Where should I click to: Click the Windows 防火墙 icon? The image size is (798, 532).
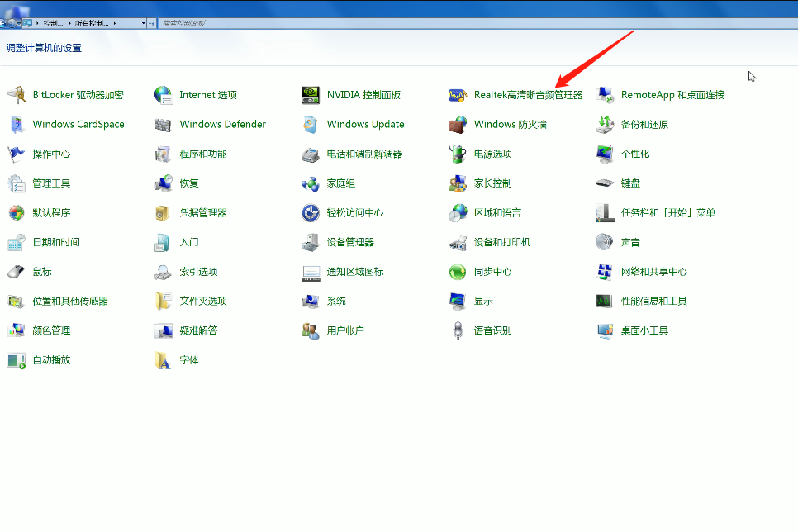click(x=458, y=125)
